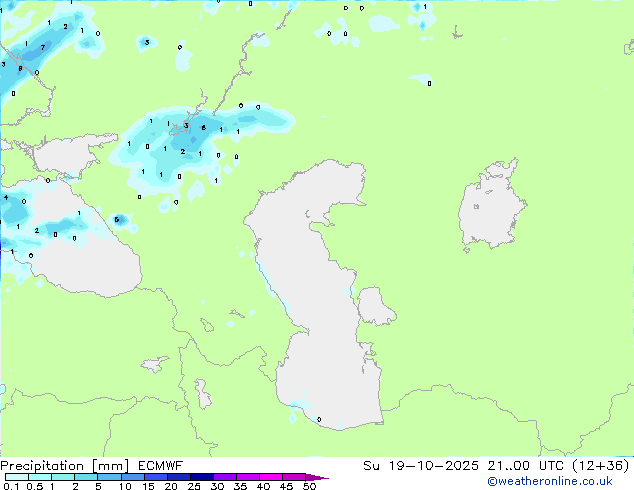Pick the legend swatch between 35 and 40
This screenshot has height=490, width=634.
click(x=247, y=477)
